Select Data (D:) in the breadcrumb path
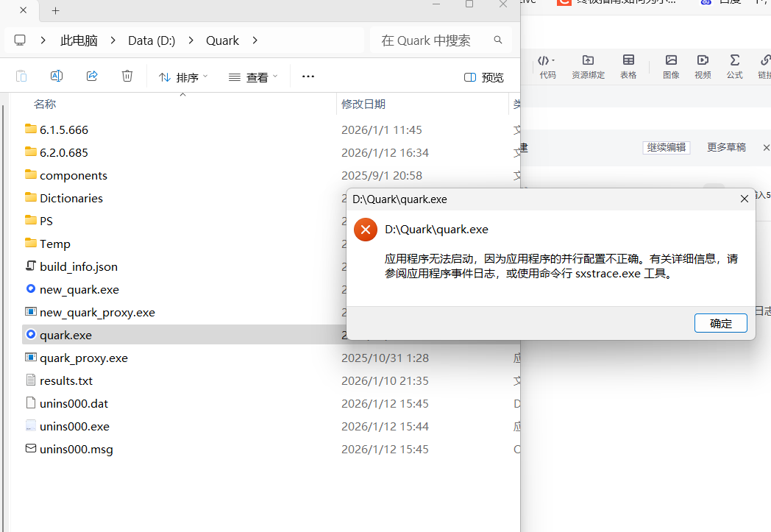771x532 pixels. 152,40
